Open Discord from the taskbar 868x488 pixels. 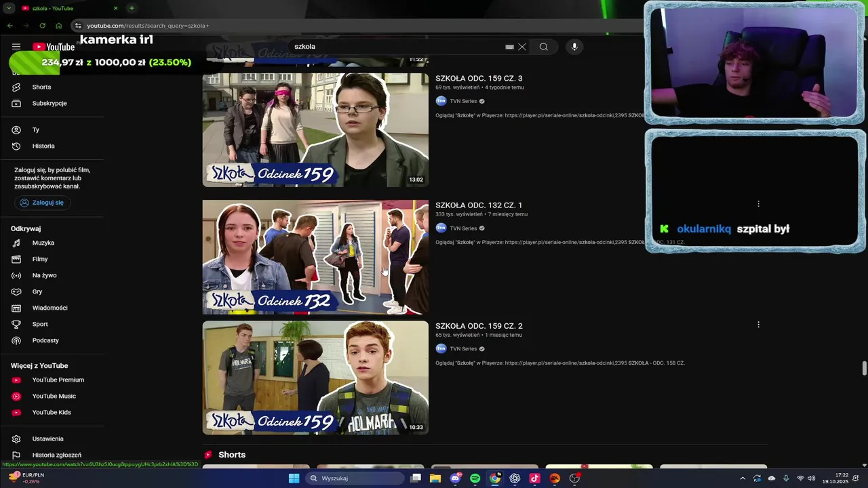pyautogui.click(x=456, y=478)
